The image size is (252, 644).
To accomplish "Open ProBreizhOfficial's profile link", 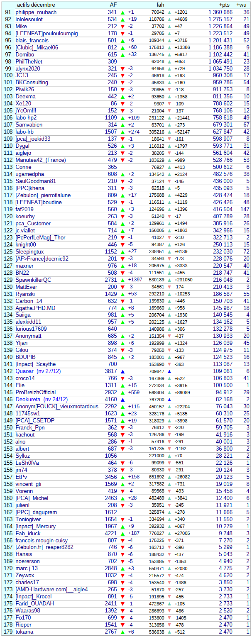I will coord(36,392).
